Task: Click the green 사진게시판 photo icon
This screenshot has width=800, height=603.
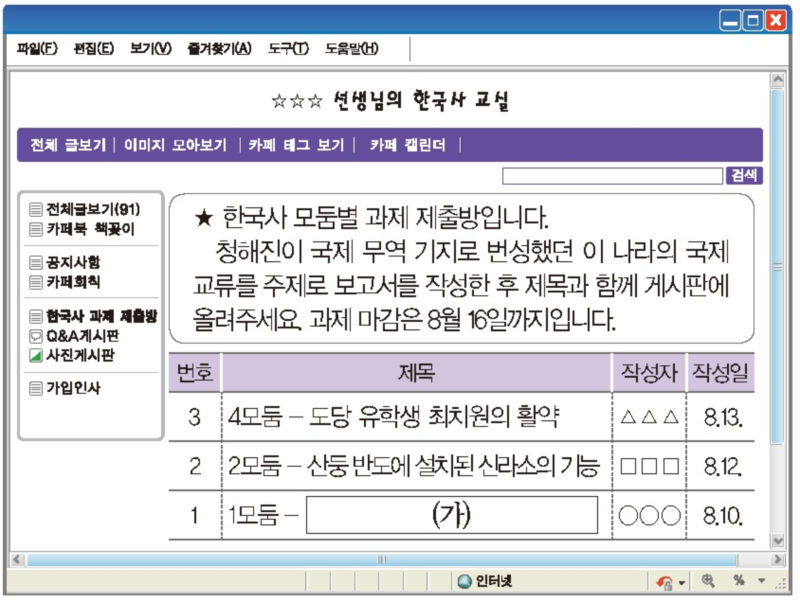Action: 36,355
